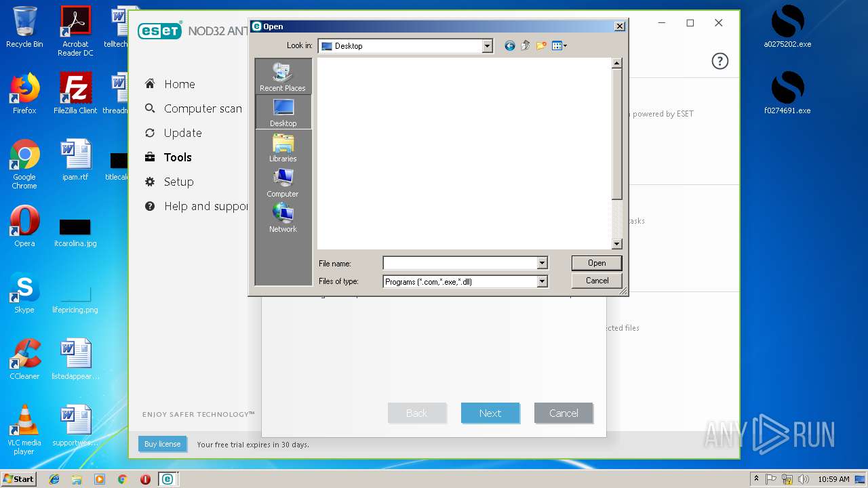Click in the File name input field

pos(460,263)
